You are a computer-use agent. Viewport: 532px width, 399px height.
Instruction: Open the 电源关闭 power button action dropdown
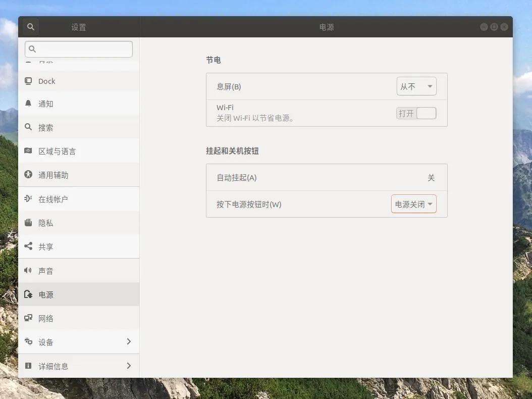[413, 204]
